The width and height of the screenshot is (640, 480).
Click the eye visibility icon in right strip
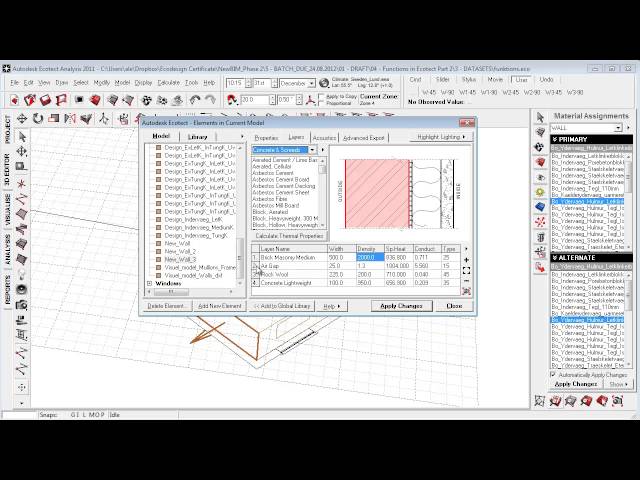(x=540, y=178)
